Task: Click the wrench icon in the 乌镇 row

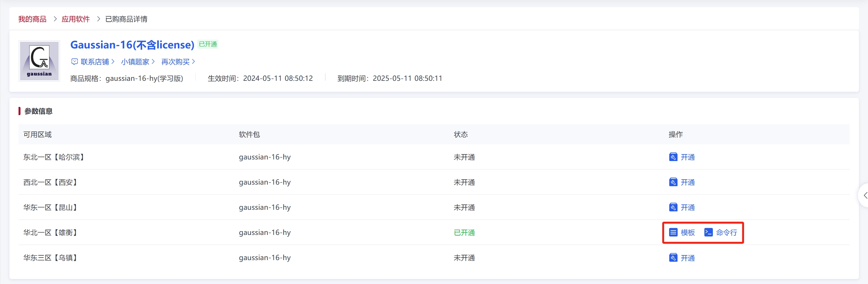Action: (673, 258)
